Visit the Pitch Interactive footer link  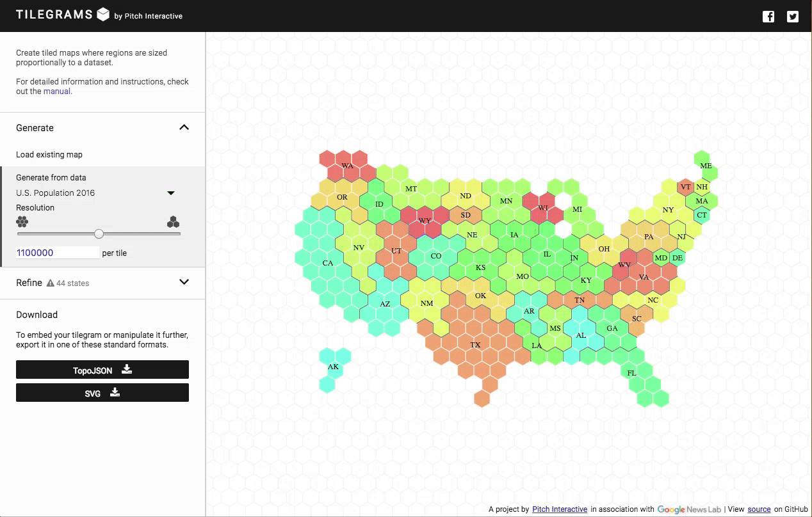tap(559, 509)
